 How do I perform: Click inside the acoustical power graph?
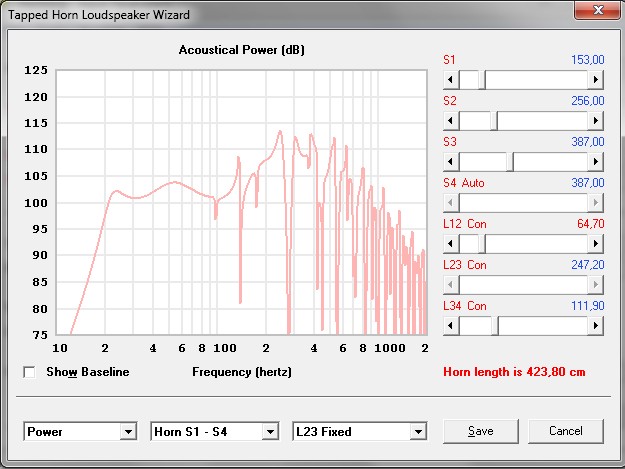242,202
